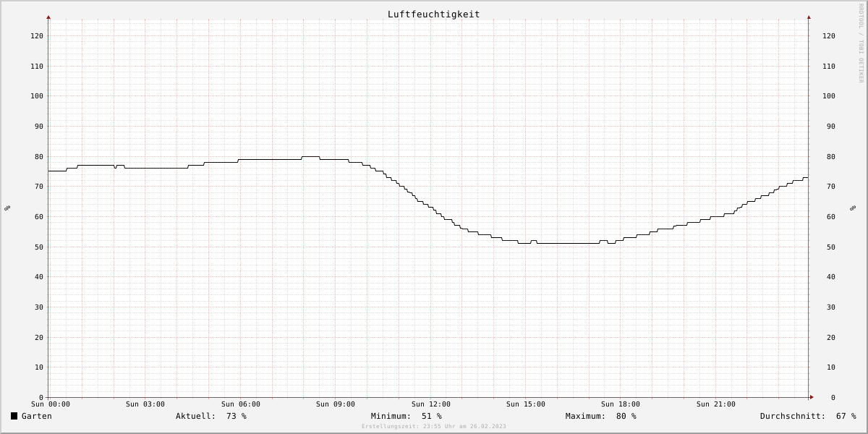Viewport: 868px width, 434px height.
Task: Click the right y-axis top arrow
Action: tap(809, 17)
